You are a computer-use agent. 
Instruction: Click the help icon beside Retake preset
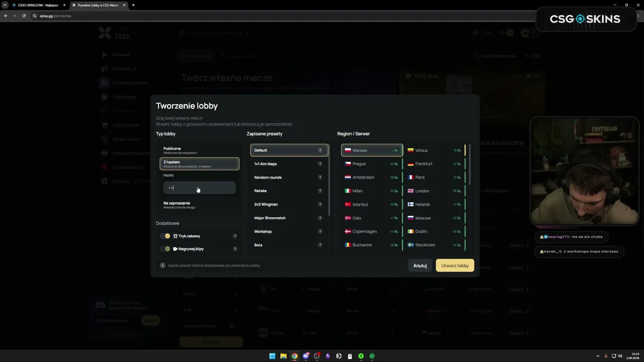pos(320,191)
